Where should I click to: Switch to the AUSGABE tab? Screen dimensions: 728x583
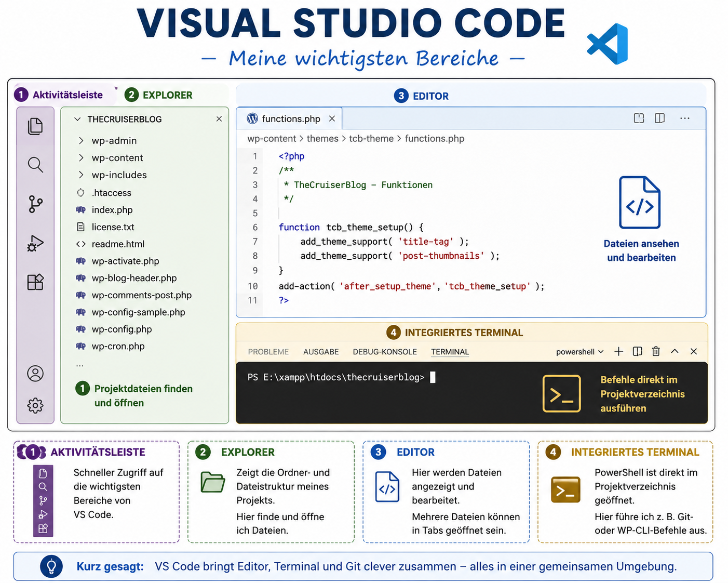click(321, 352)
